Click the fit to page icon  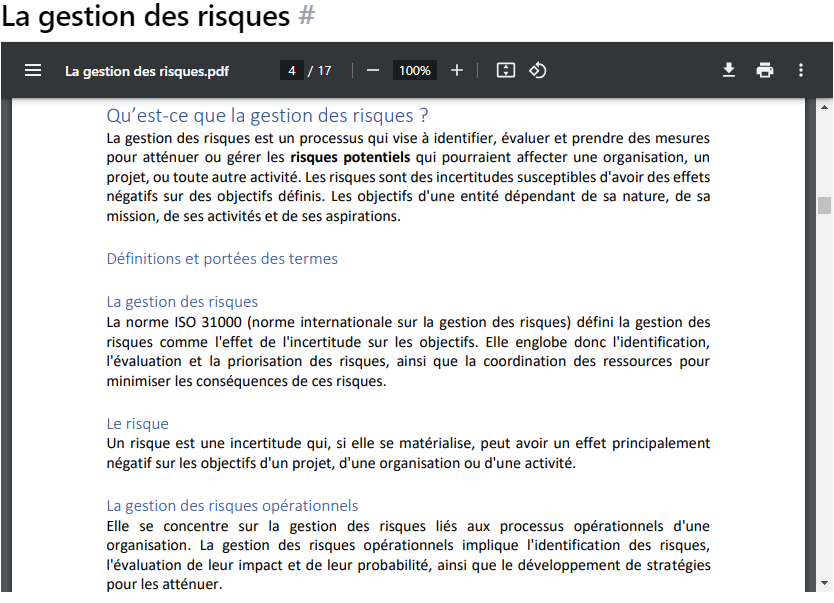(x=506, y=70)
